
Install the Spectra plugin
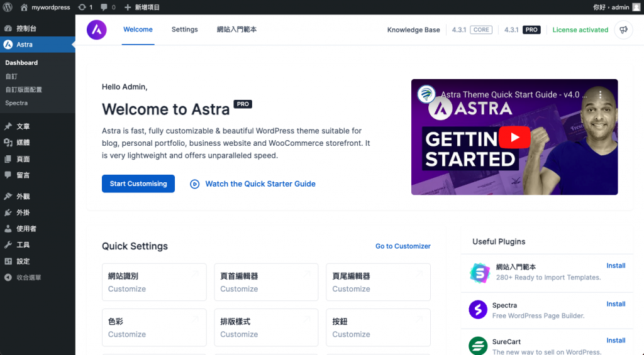(x=616, y=303)
